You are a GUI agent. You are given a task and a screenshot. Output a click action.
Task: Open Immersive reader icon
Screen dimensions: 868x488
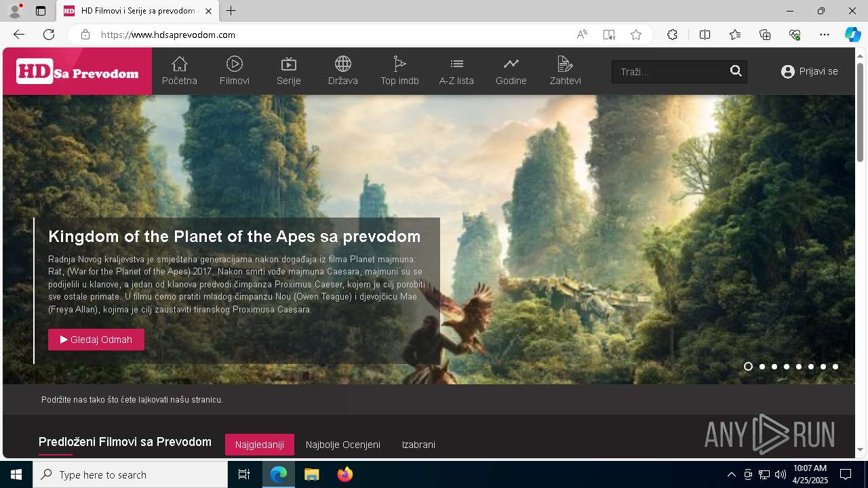609,35
